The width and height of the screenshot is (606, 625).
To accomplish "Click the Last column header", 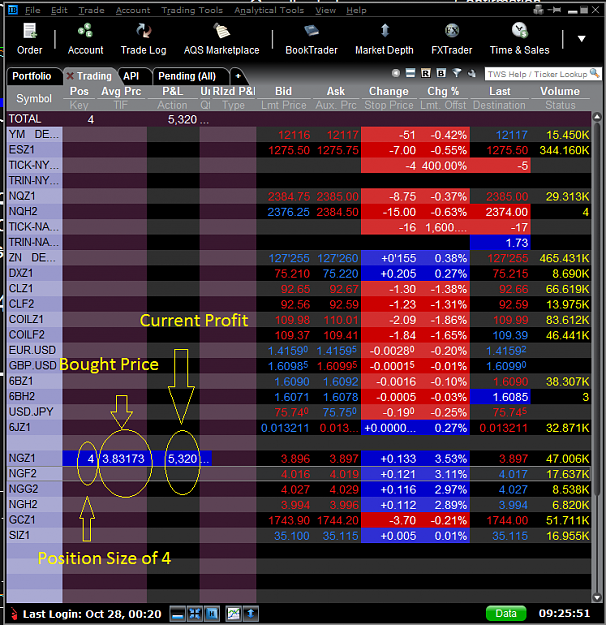I will click(500, 91).
